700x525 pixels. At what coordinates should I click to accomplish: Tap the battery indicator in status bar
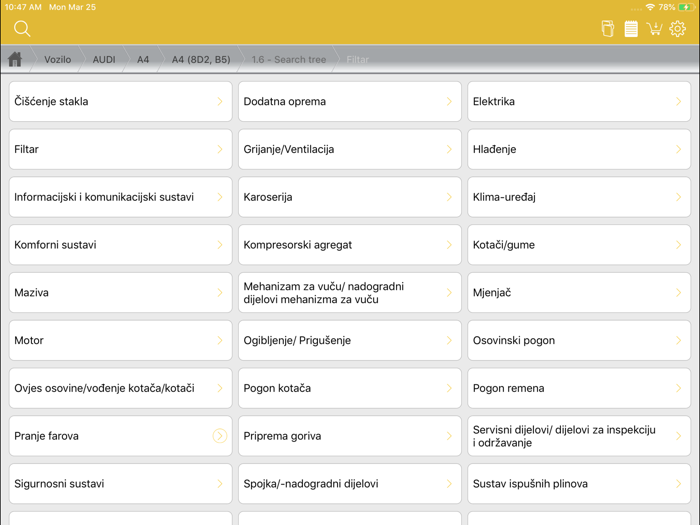click(685, 7)
